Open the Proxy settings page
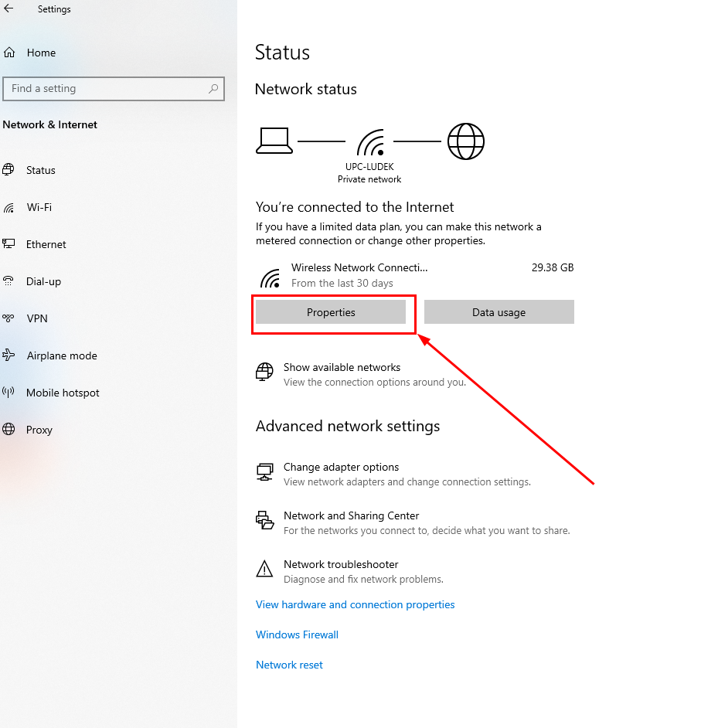The image size is (718, 728). 39,430
